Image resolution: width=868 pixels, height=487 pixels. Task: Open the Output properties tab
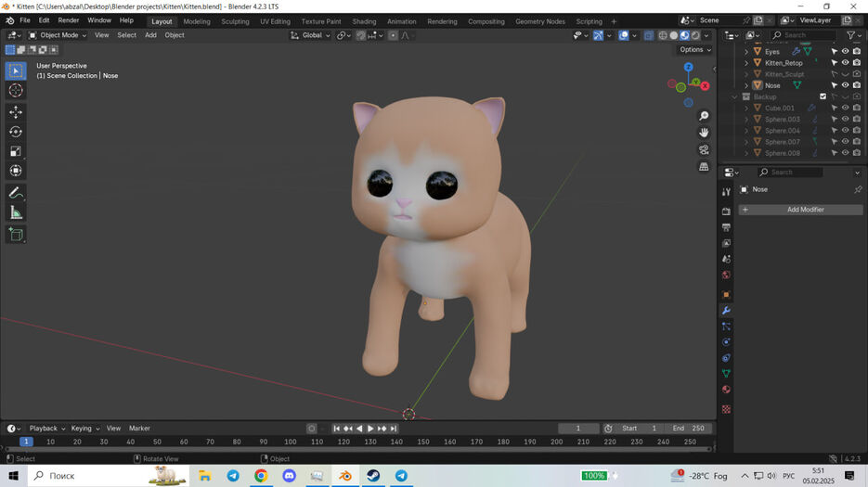[726, 227]
